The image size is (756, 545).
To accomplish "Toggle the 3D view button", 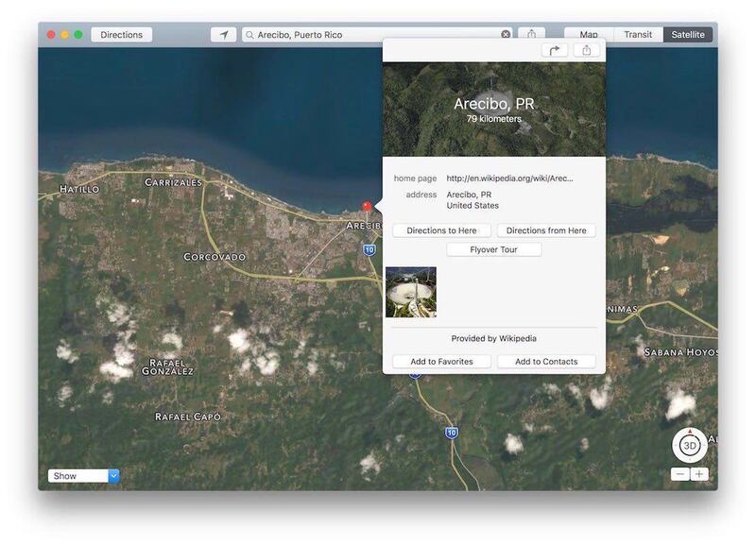I will (x=690, y=447).
